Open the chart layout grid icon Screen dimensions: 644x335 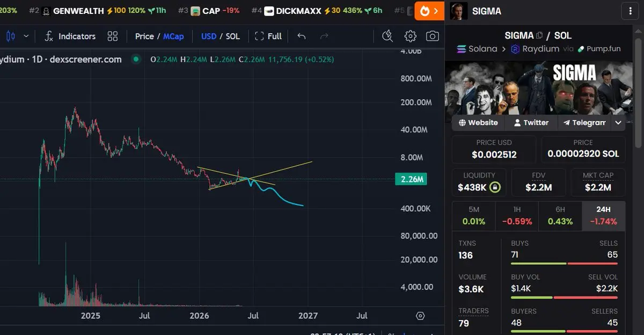click(112, 36)
